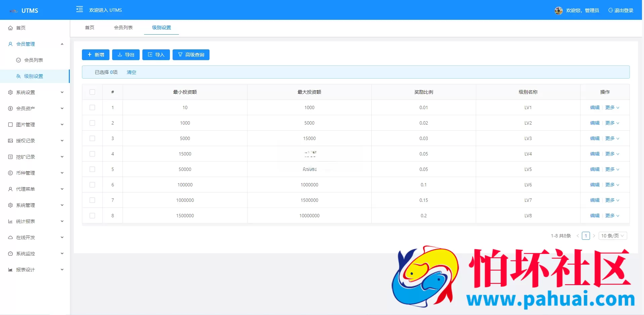Click the 图片管理 square icon
Screen dimensions: 644x315
point(10,125)
